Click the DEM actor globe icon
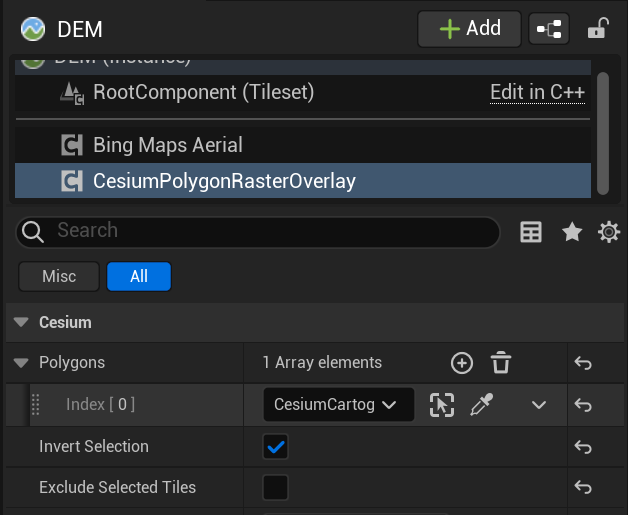 (33, 29)
